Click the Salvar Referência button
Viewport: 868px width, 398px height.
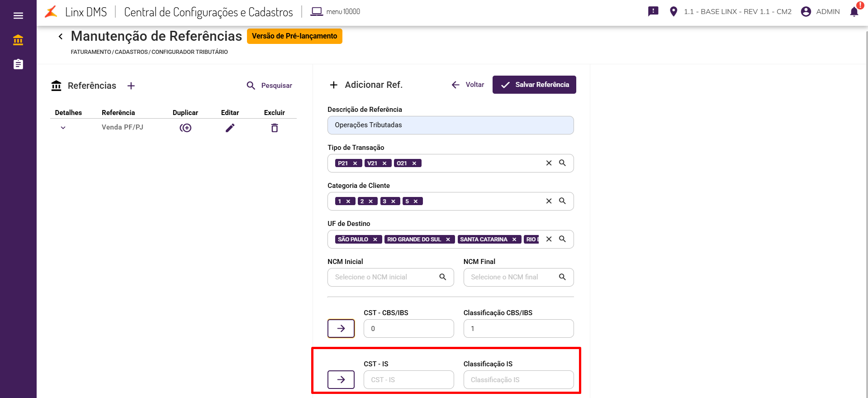pos(534,85)
